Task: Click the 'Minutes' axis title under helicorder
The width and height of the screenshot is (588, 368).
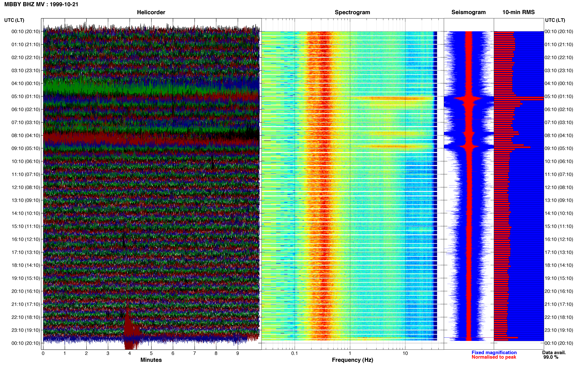Action: (x=151, y=360)
